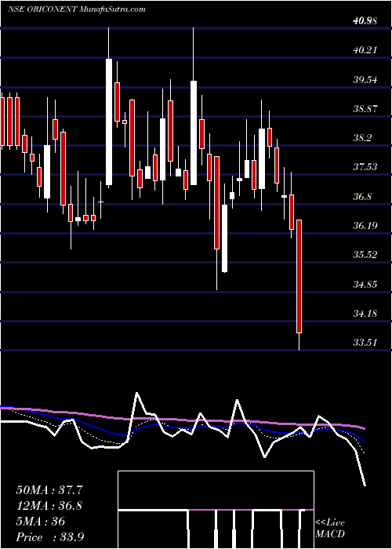Click the Price : 33.9 readout

click(x=49, y=537)
